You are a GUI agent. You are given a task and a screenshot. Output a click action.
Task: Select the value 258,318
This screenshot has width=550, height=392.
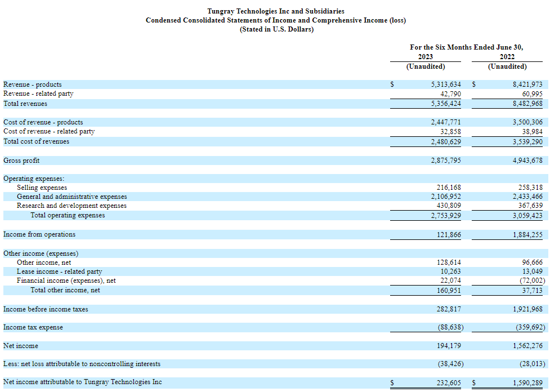point(530,188)
